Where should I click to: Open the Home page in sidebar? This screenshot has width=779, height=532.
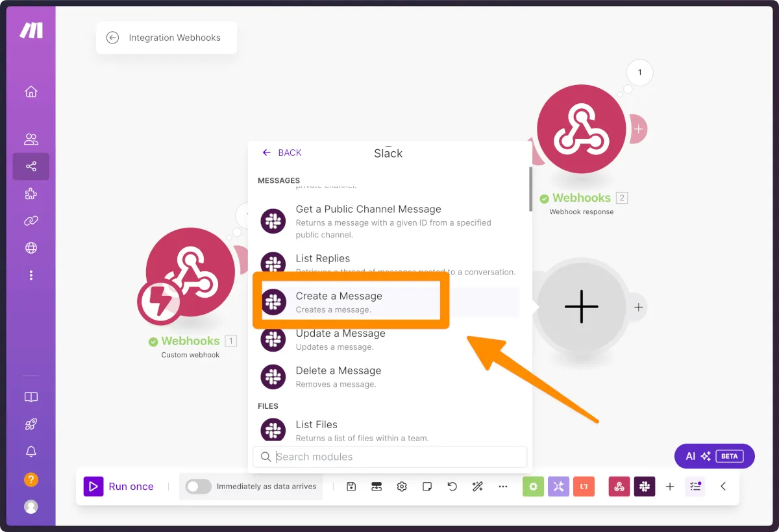coord(31,91)
